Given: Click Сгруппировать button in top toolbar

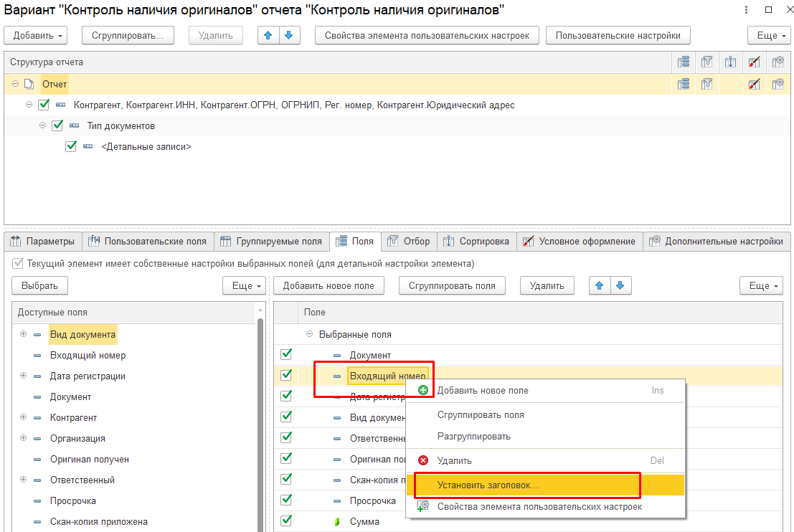Looking at the screenshot, I should pos(128,35).
